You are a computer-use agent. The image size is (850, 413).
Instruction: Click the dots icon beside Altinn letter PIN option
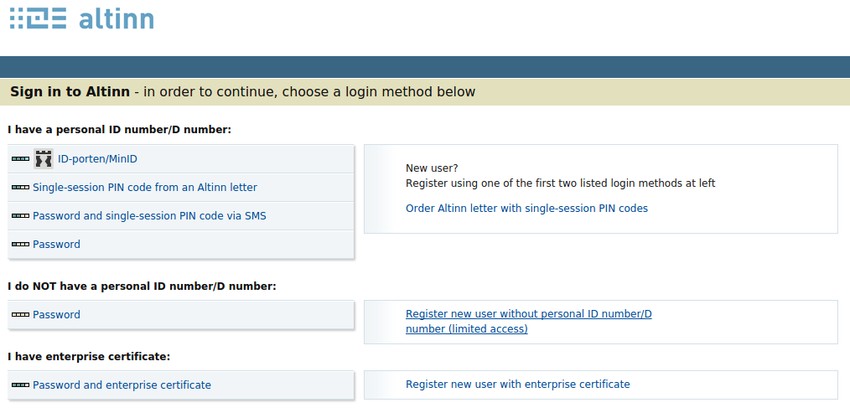20,187
